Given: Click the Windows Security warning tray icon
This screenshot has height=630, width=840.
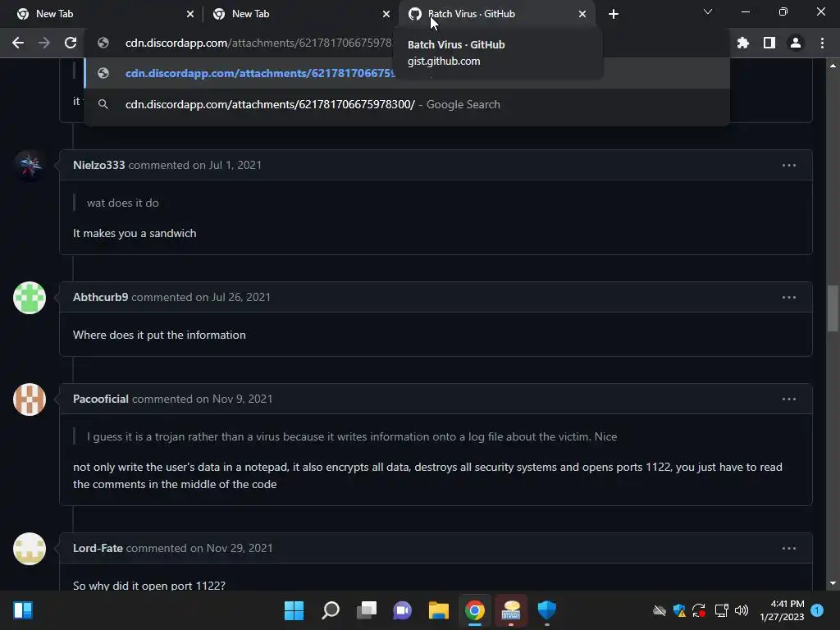Looking at the screenshot, I should pos(679,610).
